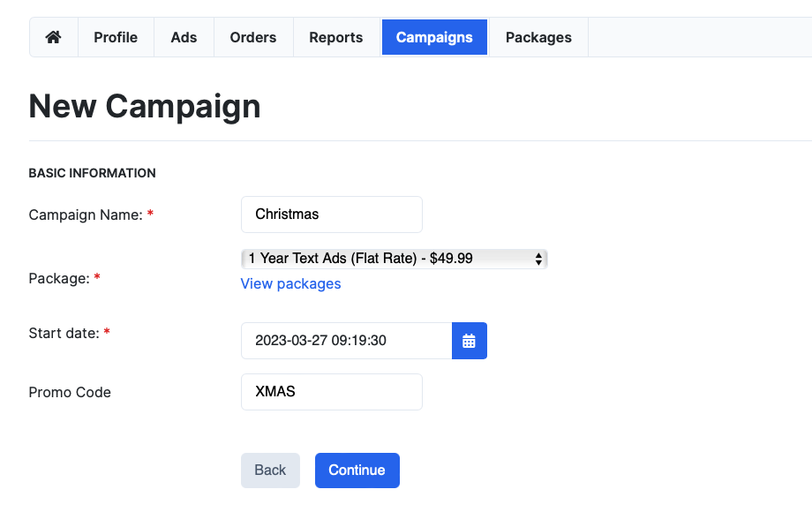Click the active Campaigns tab

tap(434, 37)
